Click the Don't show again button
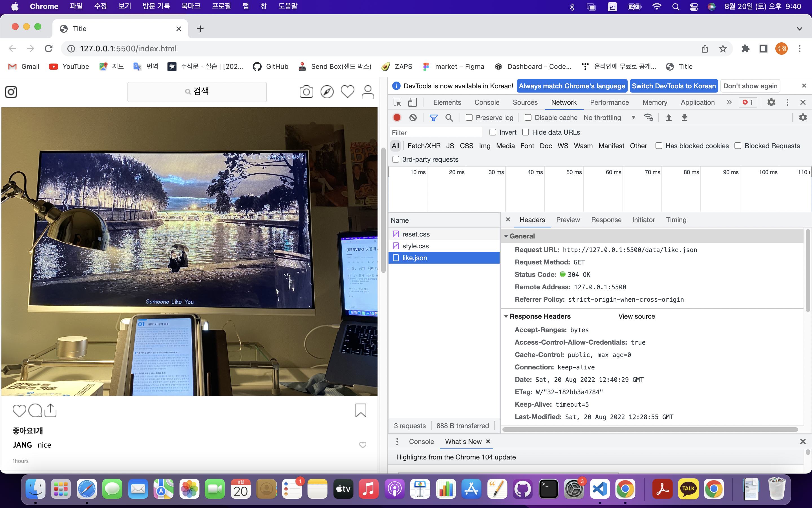The height and width of the screenshot is (508, 812). 750,86
